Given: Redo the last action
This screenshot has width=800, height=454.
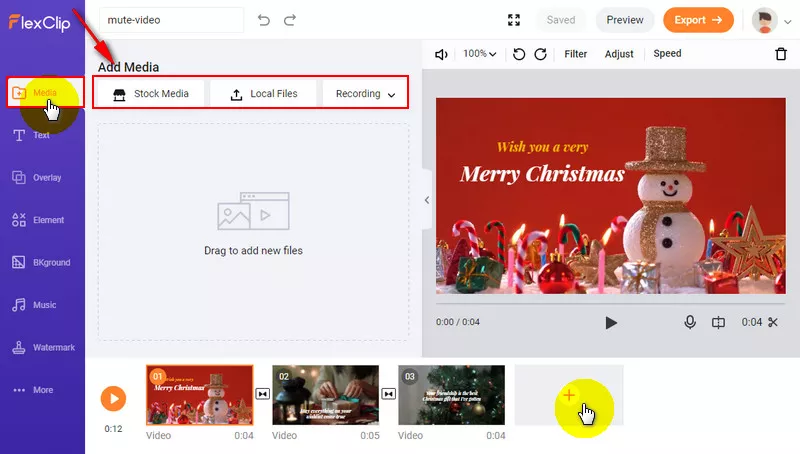Looking at the screenshot, I should click(290, 20).
